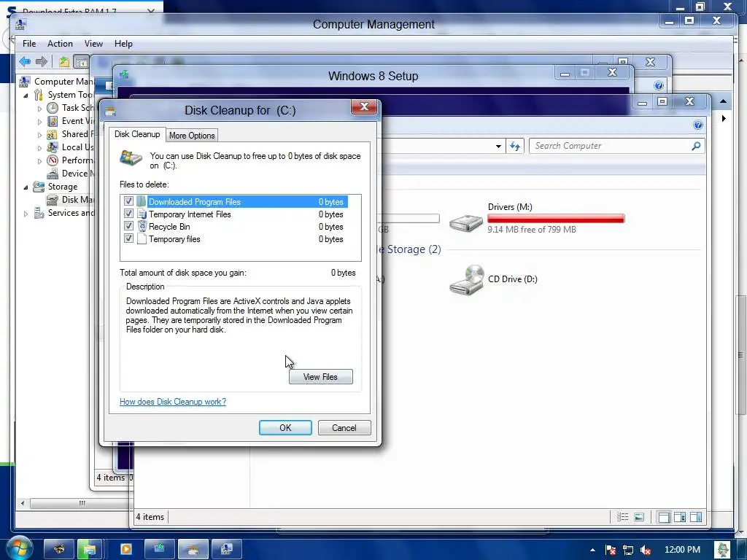The height and width of the screenshot is (560, 747).
Task: Switch to large thumbnails view icon in status bar
Action: (x=639, y=517)
